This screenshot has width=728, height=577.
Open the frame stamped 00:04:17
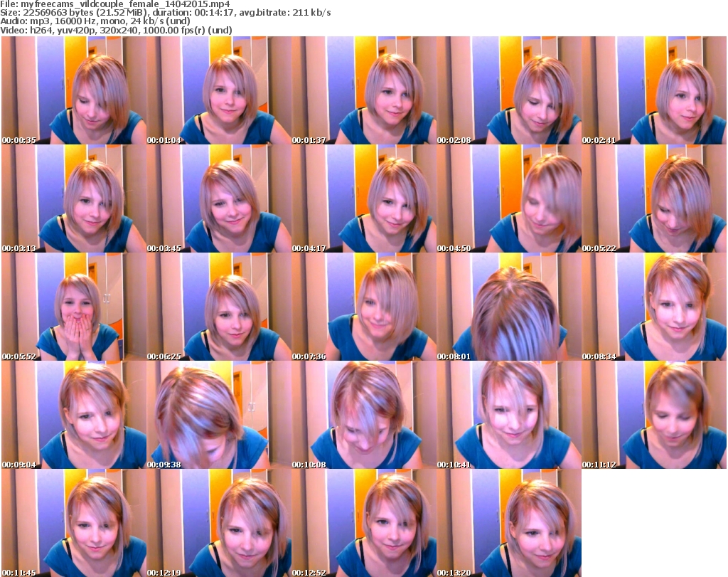[364, 198]
